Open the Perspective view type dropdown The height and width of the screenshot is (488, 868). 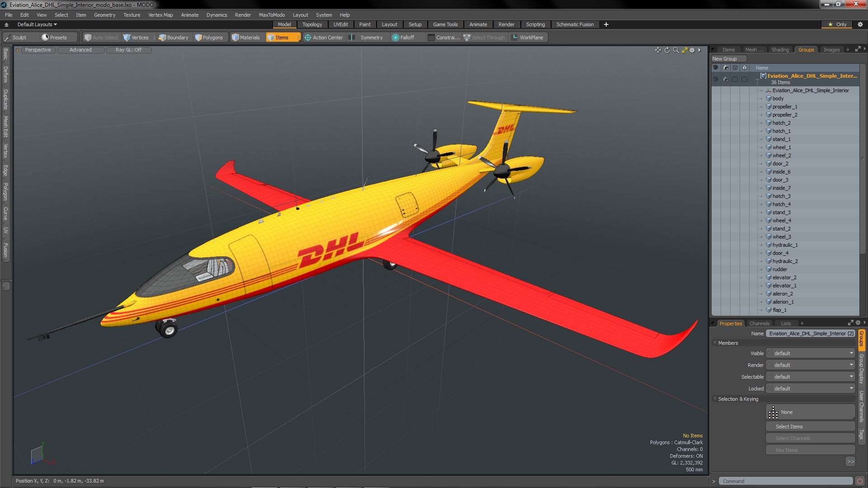(38, 50)
